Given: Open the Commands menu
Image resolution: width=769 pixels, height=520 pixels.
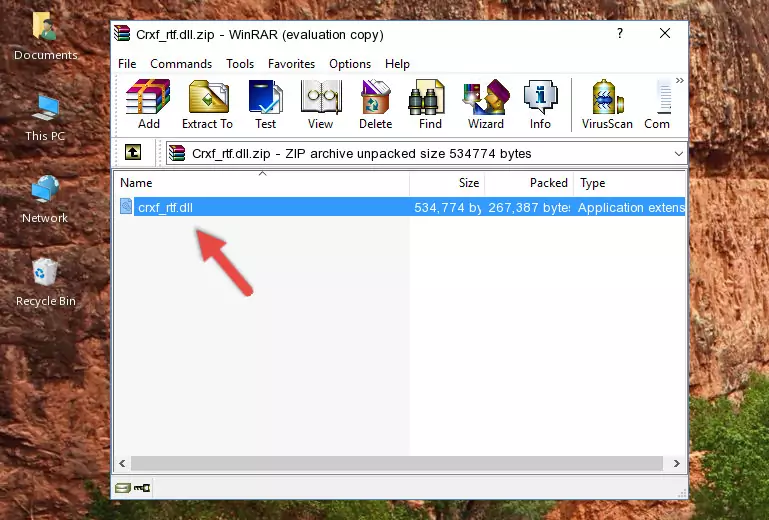Looking at the screenshot, I should 181,64.
